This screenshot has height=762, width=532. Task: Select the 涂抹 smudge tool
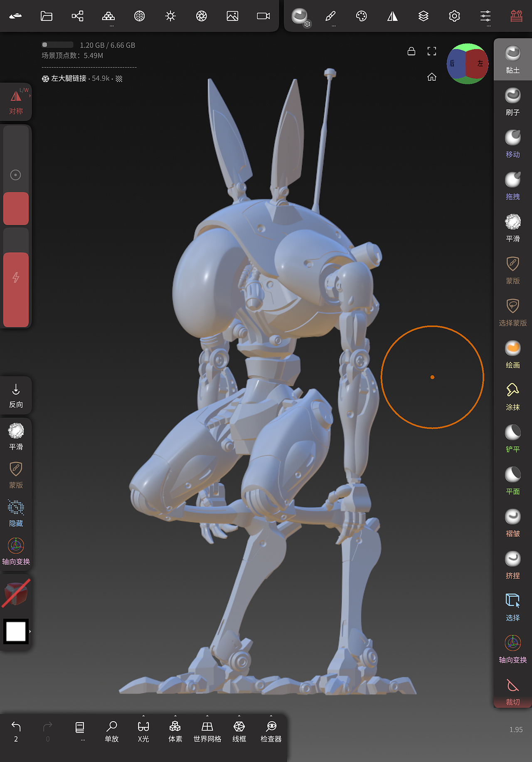pyautogui.click(x=512, y=397)
